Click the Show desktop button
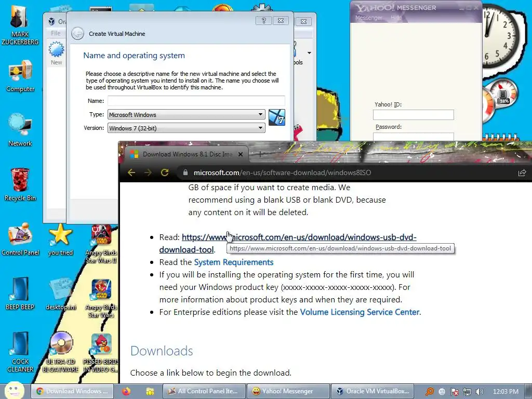The height and width of the screenshot is (399, 532). click(x=528, y=391)
